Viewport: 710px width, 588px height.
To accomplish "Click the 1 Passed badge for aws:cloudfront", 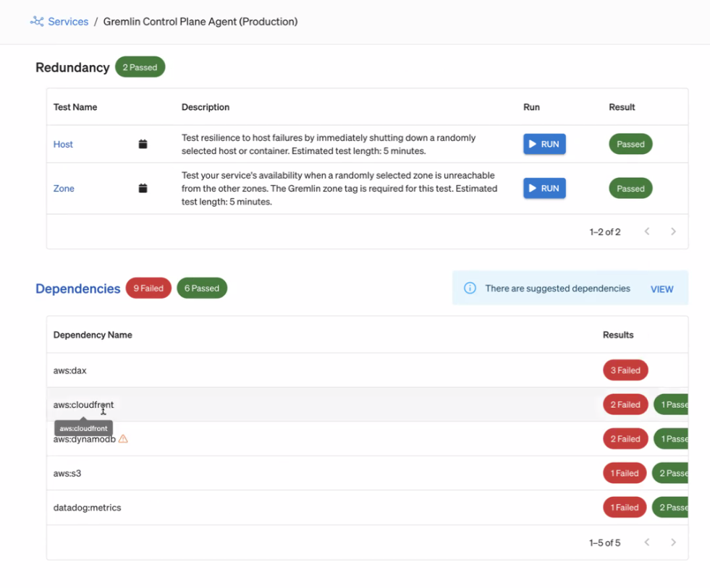I will 671,404.
